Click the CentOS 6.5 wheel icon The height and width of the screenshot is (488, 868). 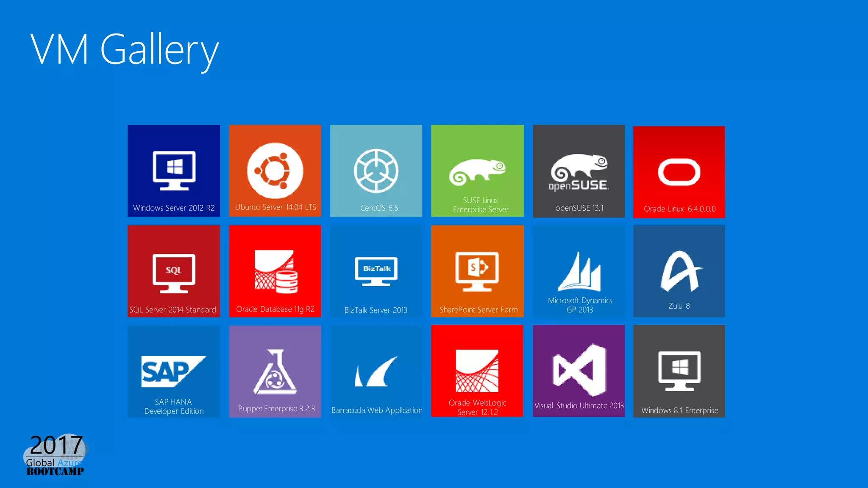376,170
